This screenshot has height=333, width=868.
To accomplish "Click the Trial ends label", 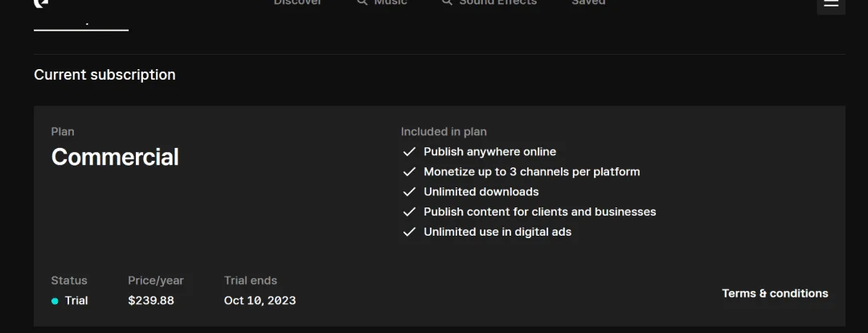I will [251, 281].
